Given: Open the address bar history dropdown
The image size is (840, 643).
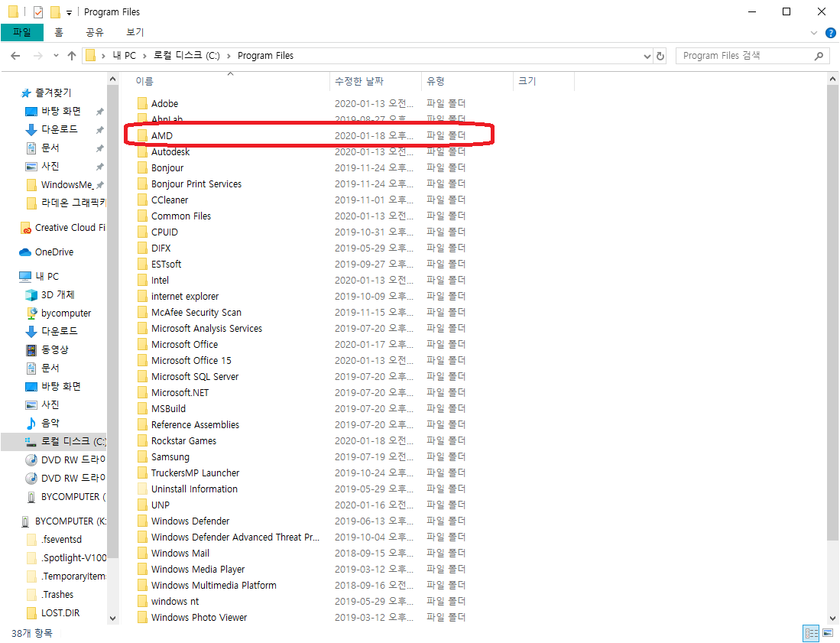Looking at the screenshot, I should point(647,56).
